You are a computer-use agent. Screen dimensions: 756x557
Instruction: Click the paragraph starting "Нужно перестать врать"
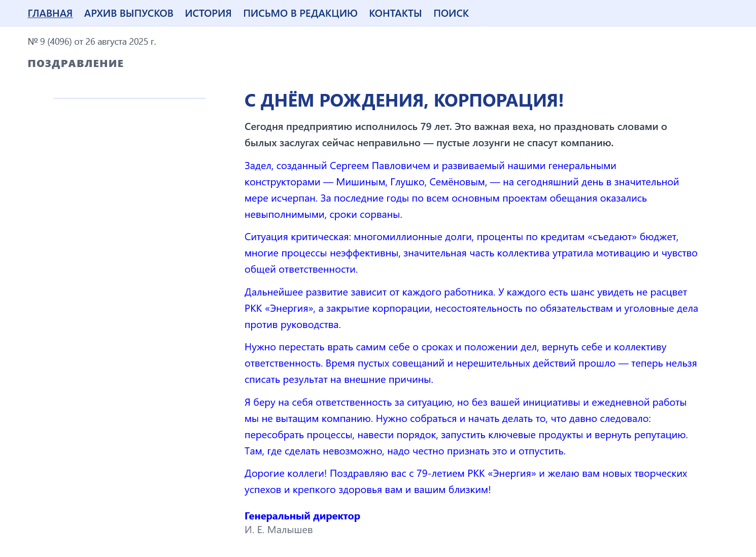pos(471,363)
